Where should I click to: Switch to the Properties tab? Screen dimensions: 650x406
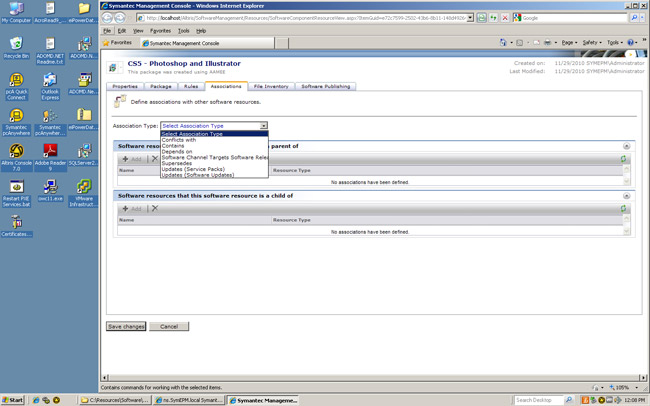[x=125, y=86]
